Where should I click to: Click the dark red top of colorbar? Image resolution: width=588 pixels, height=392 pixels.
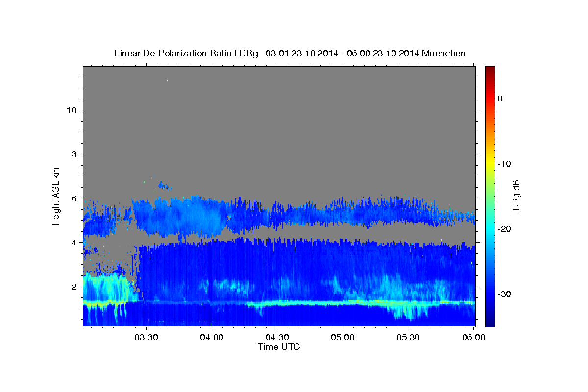point(490,70)
